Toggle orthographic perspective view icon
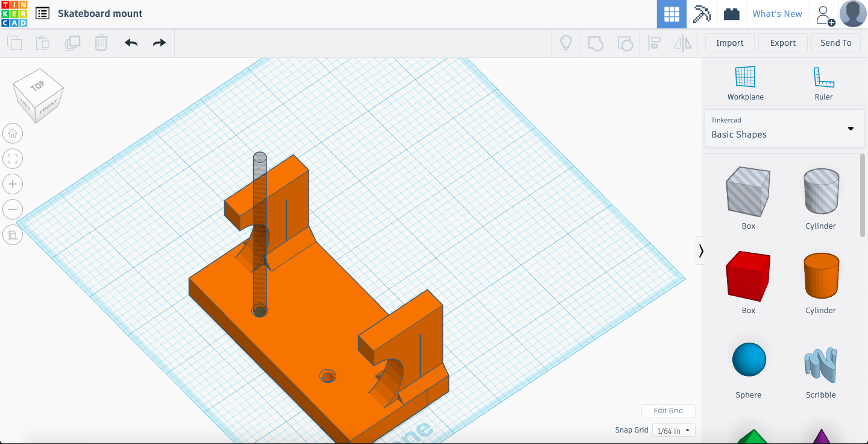The height and width of the screenshot is (444, 868). tap(13, 235)
